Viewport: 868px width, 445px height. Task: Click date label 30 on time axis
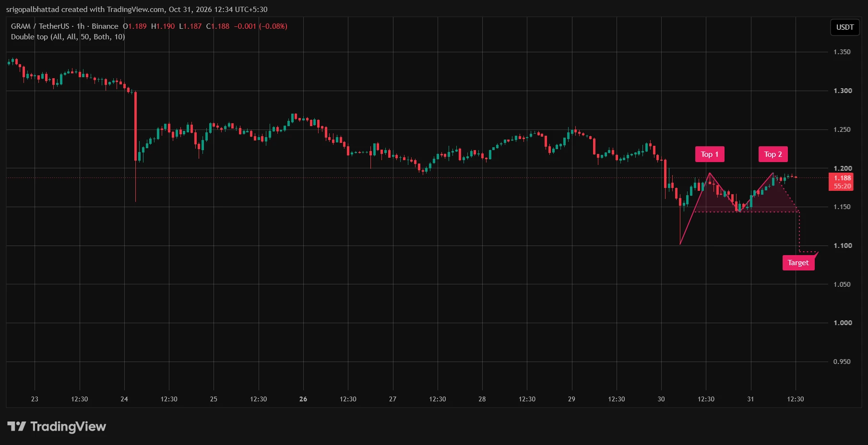[661, 399]
